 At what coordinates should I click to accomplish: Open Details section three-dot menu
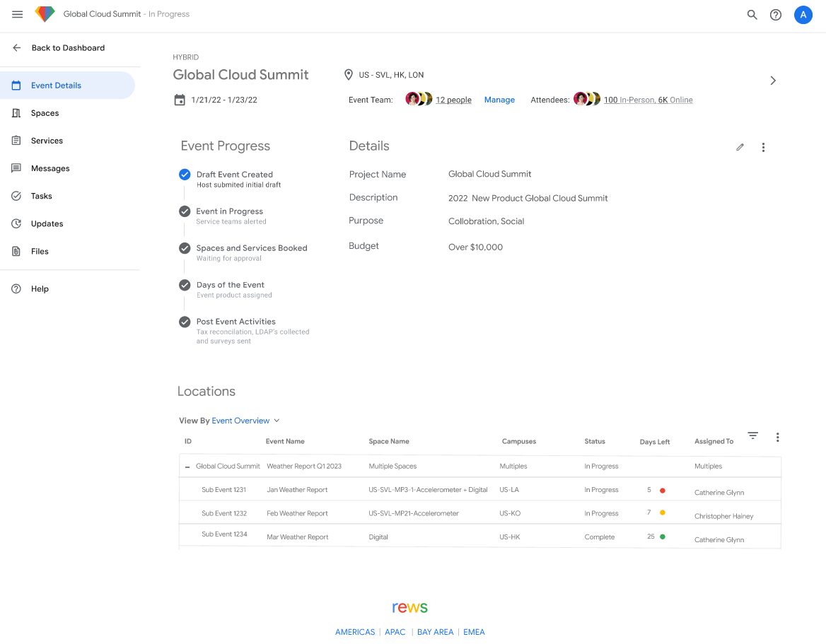(763, 147)
